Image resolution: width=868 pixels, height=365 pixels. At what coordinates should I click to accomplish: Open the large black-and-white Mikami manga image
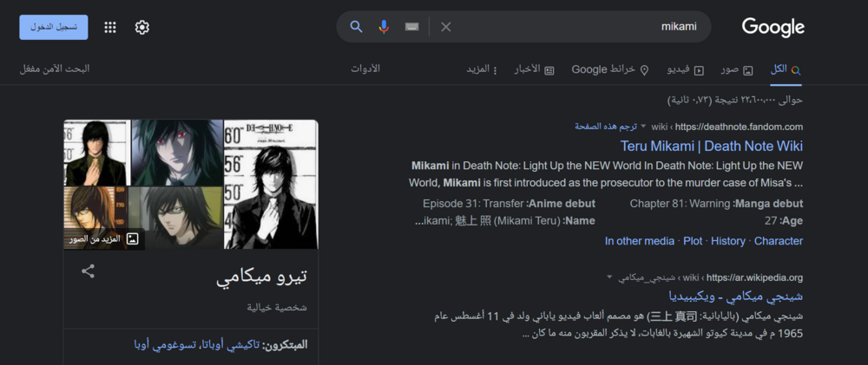(x=271, y=184)
